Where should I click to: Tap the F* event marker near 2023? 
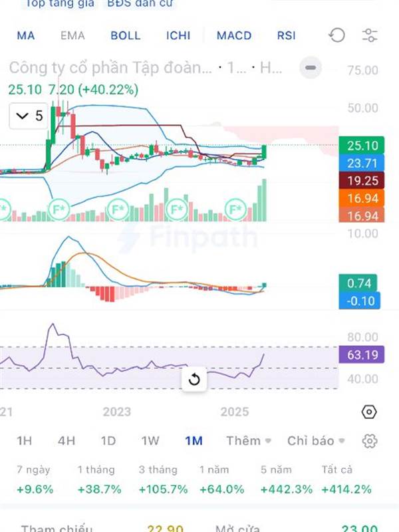[x=118, y=209]
